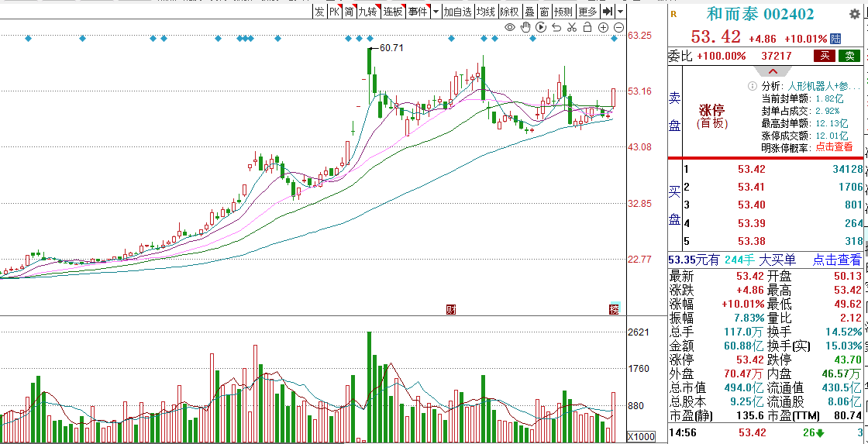Zoom in with the plus circle icon
868x444 pixels.
[x=604, y=27]
